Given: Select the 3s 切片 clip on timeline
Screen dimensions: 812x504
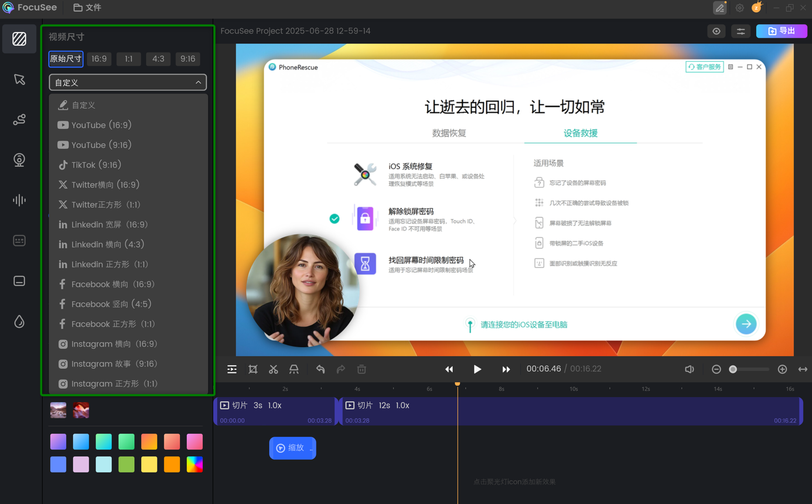Looking at the screenshot, I should (x=275, y=412).
